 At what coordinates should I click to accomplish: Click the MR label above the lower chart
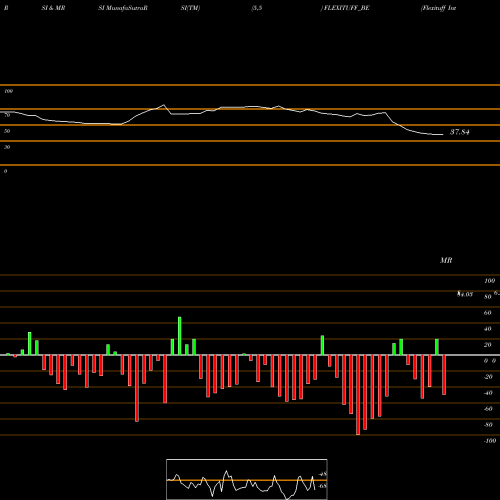tap(446, 260)
